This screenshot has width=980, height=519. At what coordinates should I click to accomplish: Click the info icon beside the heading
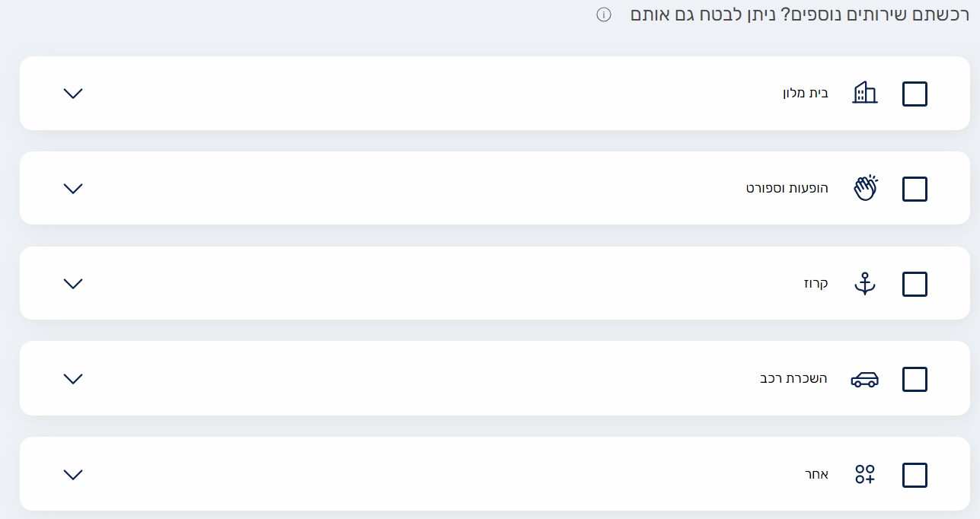pyautogui.click(x=604, y=15)
